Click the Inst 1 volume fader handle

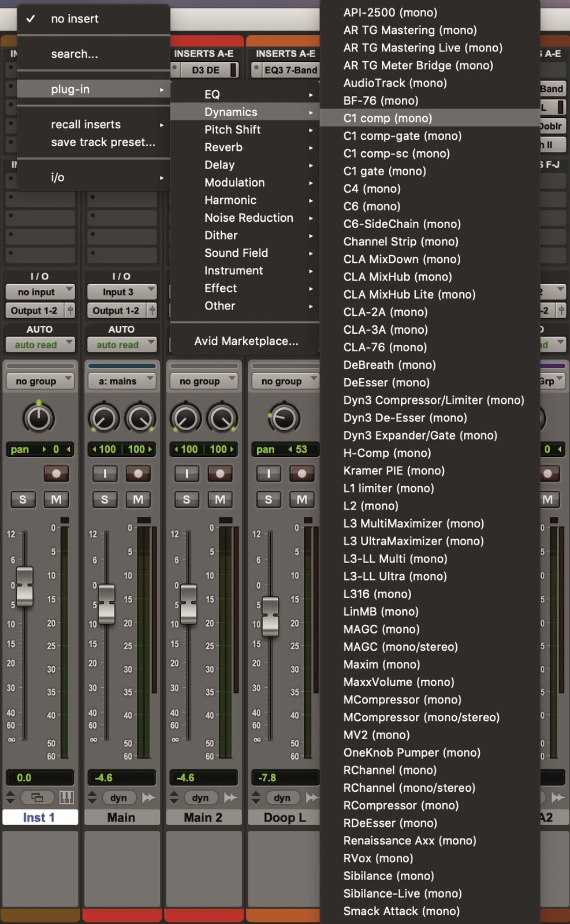pos(24,586)
